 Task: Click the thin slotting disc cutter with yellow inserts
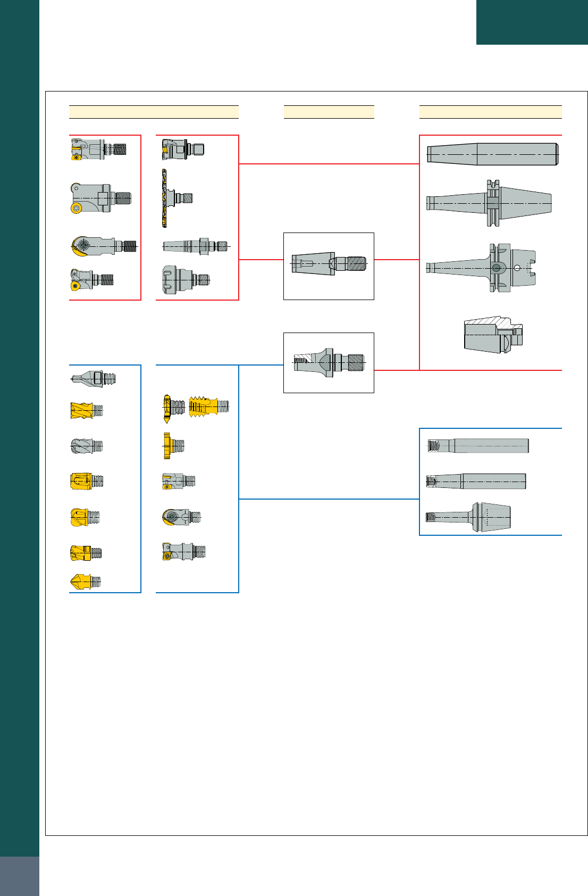tap(177, 198)
